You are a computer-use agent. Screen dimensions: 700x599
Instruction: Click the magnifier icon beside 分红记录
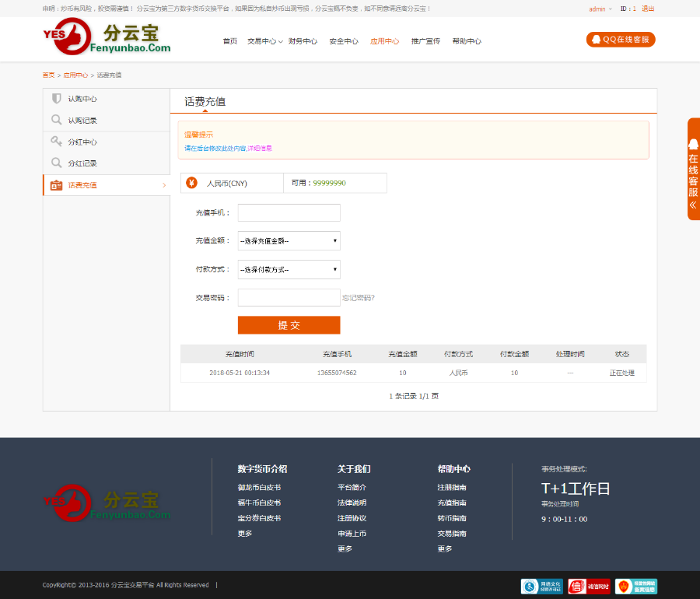pyautogui.click(x=56, y=163)
